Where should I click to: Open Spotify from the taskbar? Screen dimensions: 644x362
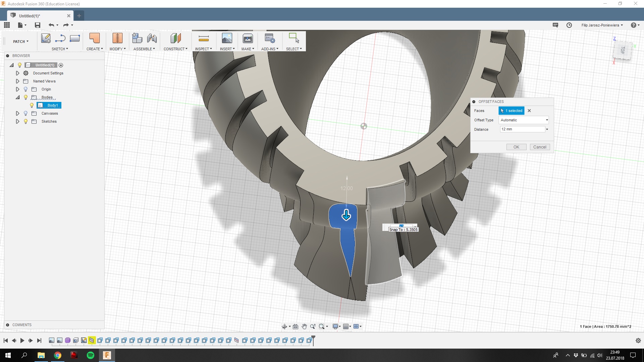(x=91, y=355)
